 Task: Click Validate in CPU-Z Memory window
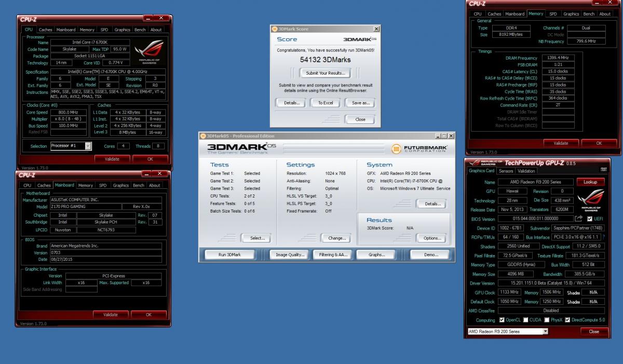click(561, 143)
